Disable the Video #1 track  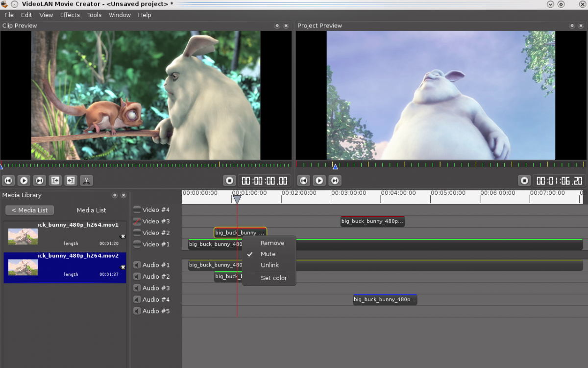[137, 244]
